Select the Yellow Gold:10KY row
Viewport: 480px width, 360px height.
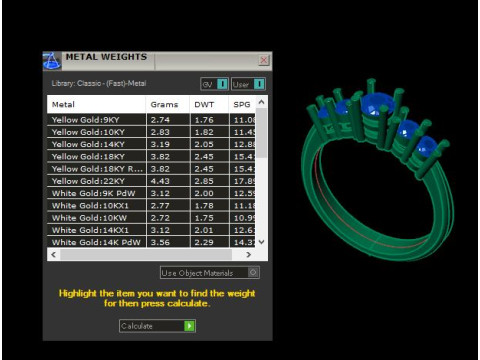[x=152, y=132]
